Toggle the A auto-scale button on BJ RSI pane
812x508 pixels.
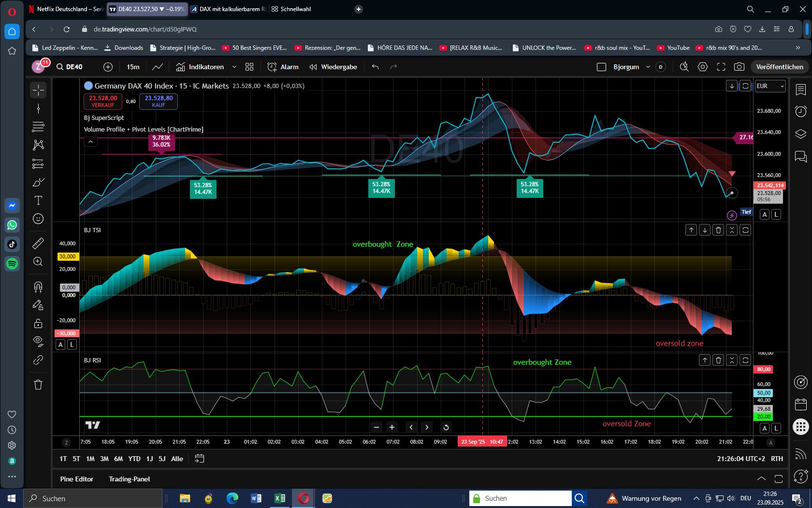(x=765, y=428)
